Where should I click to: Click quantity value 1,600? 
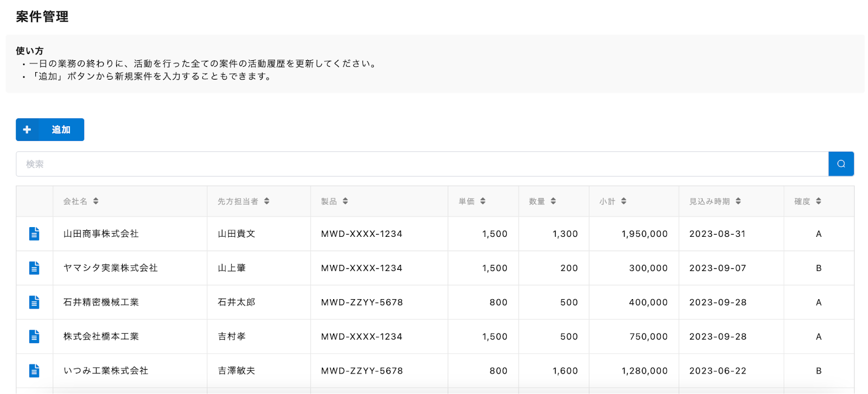pyautogui.click(x=565, y=370)
